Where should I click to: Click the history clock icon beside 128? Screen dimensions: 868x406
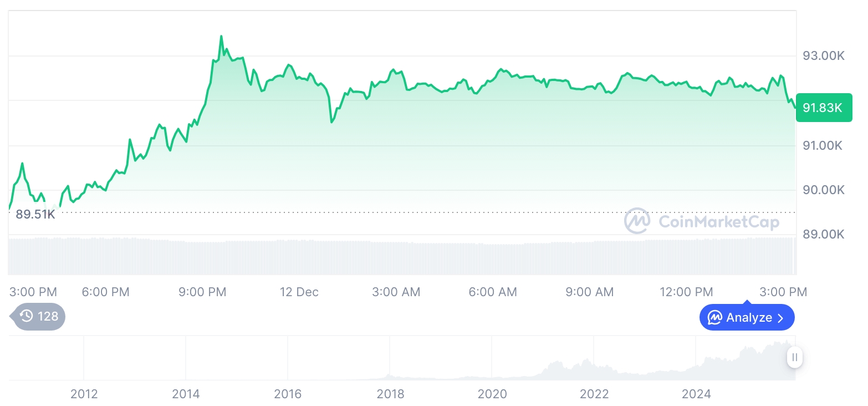27,317
